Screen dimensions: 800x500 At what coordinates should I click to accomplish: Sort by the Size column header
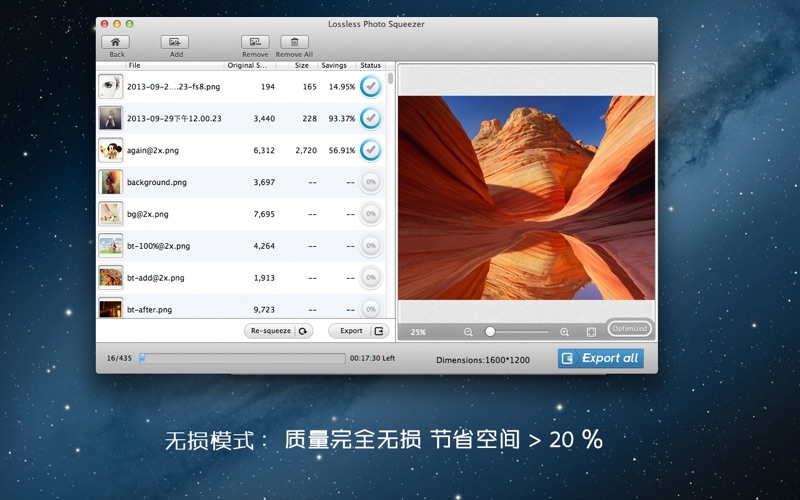pos(301,65)
